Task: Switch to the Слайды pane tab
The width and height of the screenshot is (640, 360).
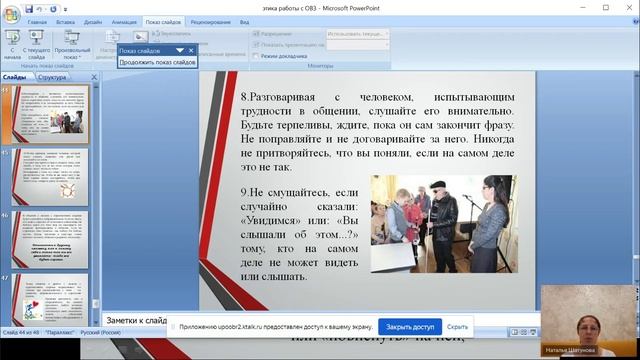Action: pos(14,77)
